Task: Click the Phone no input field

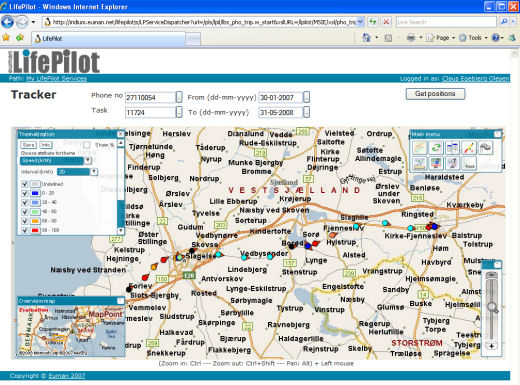Action: [x=151, y=97]
